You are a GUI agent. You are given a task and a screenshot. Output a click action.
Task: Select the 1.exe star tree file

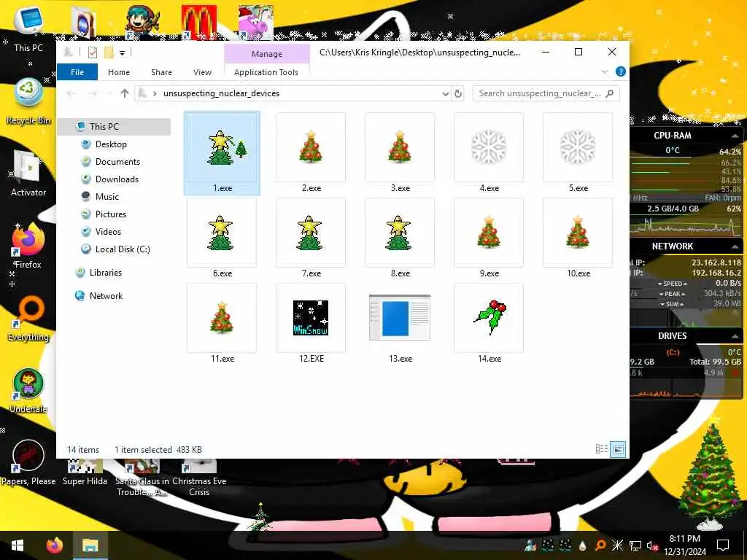point(222,153)
